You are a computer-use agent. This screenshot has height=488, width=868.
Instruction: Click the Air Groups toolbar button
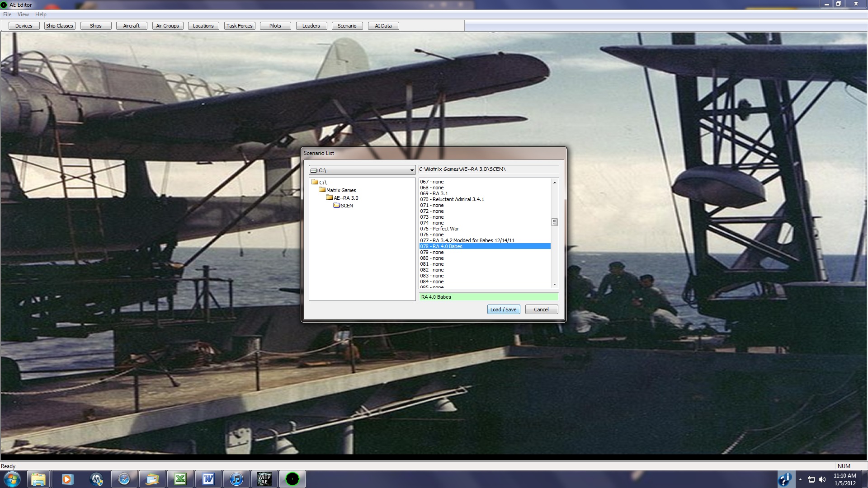click(x=167, y=26)
